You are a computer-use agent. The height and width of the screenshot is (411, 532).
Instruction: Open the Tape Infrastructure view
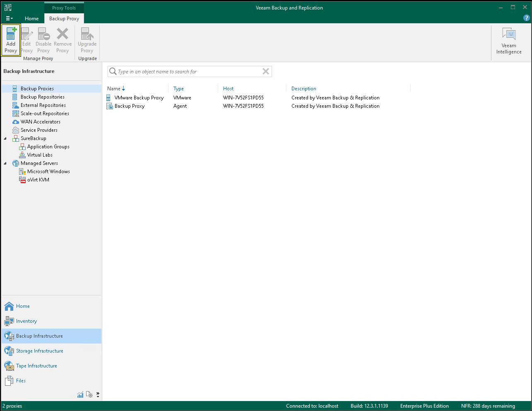coord(36,366)
